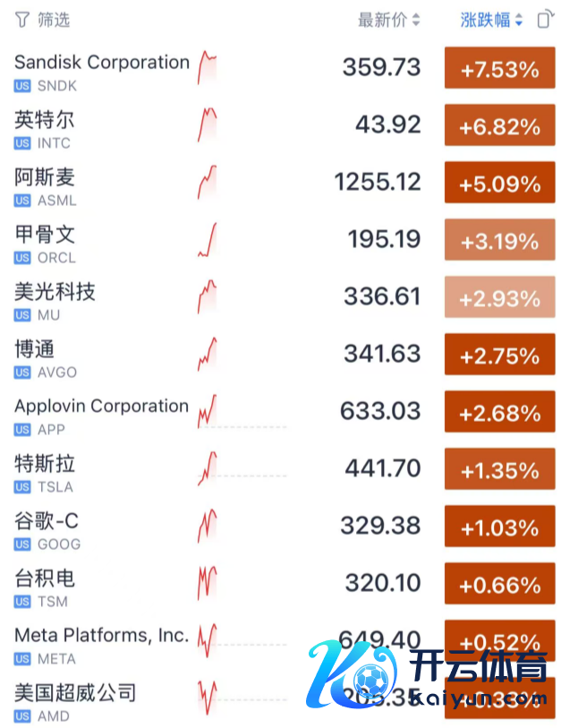The image size is (561, 728).
Task: Sort by 涨跌幅 column
Action: coord(491,20)
